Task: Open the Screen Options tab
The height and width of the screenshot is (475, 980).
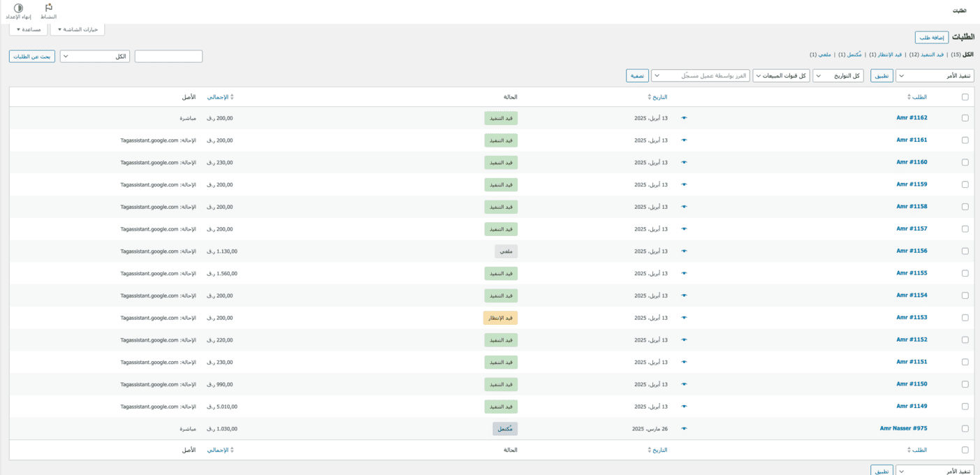Action: 78,29
